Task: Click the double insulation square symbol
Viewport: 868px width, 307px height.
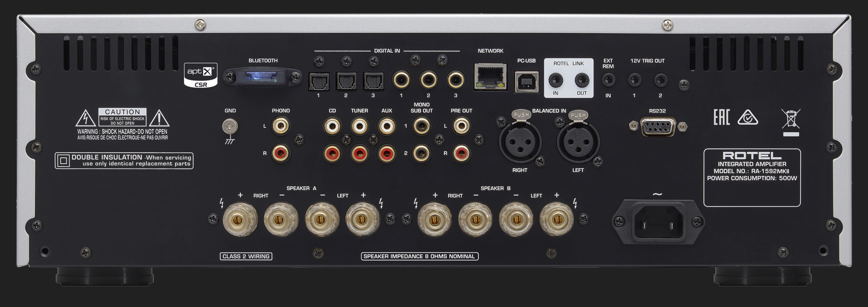Action: pyautogui.click(x=63, y=160)
